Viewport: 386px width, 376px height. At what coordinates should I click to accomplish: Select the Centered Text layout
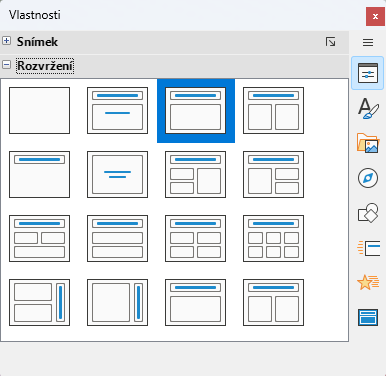117,174
